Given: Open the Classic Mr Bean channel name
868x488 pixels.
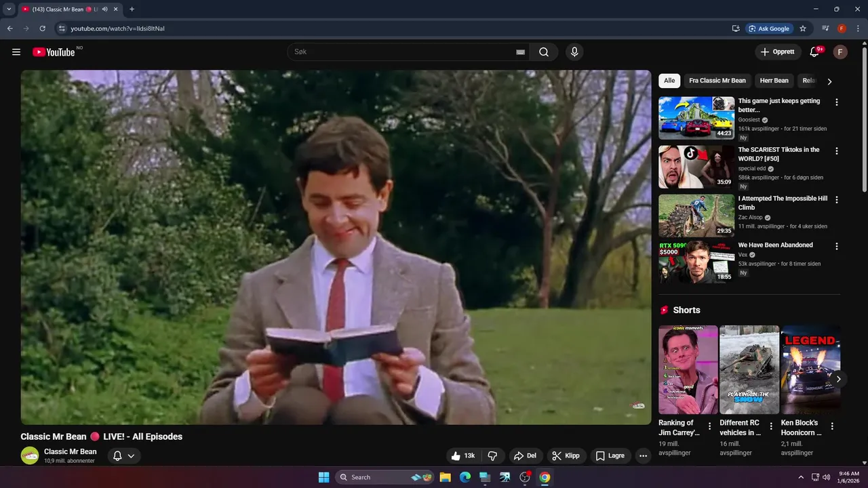Looking at the screenshot, I should click(71, 451).
